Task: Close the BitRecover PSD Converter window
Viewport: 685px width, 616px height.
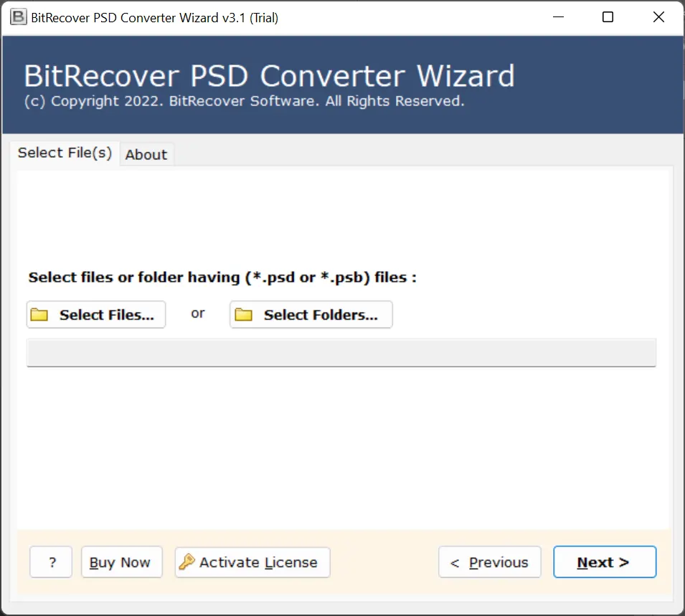Action: click(658, 18)
